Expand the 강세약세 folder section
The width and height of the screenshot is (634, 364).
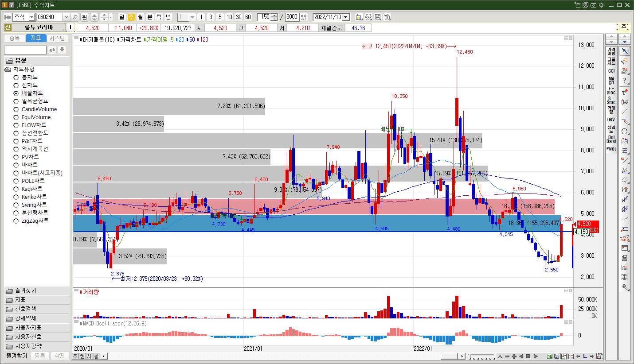click(x=37, y=318)
